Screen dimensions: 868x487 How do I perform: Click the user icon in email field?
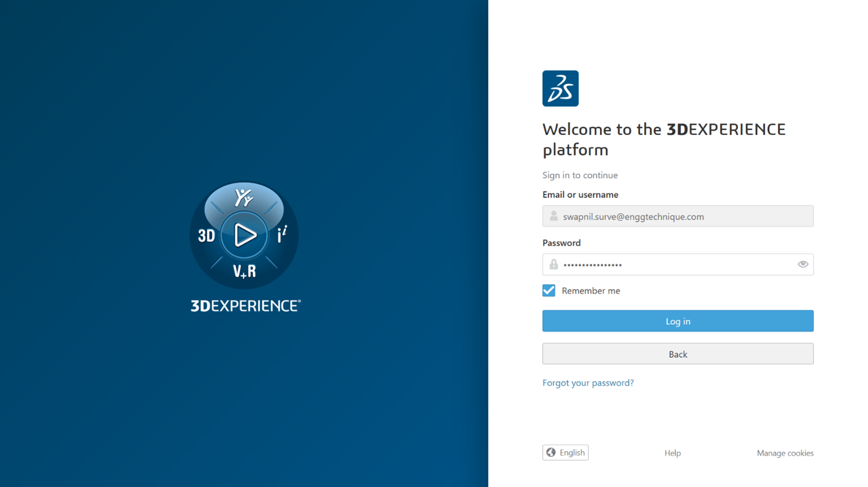[553, 216]
